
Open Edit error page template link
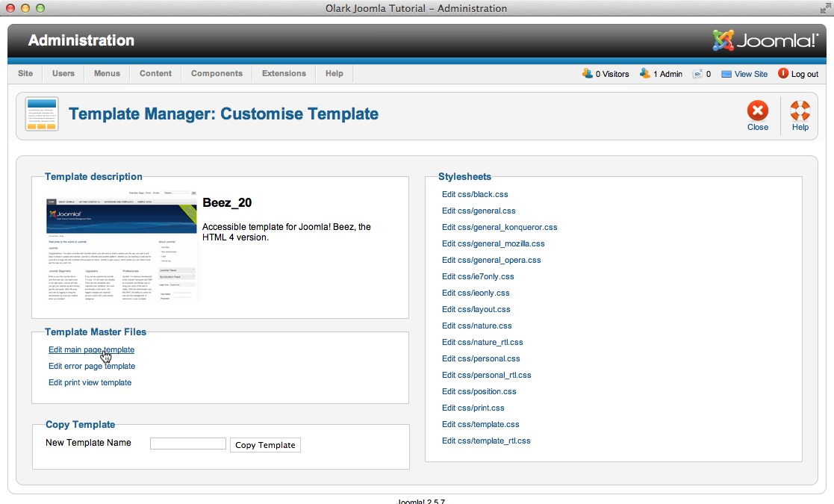point(92,366)
